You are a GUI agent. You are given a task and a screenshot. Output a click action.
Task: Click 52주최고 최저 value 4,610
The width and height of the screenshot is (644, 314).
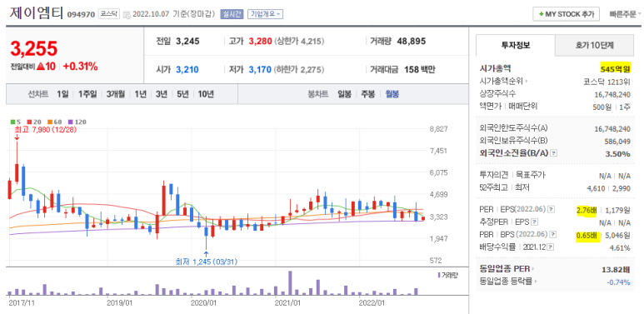pyautogui.click(x=596, y=188)
